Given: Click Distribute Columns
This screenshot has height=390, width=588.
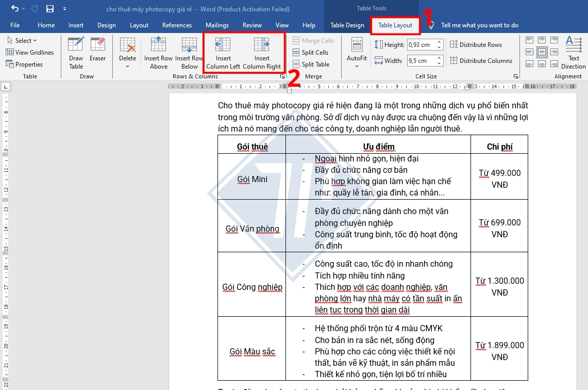Looking at the screenshot, I should point(481,61).
